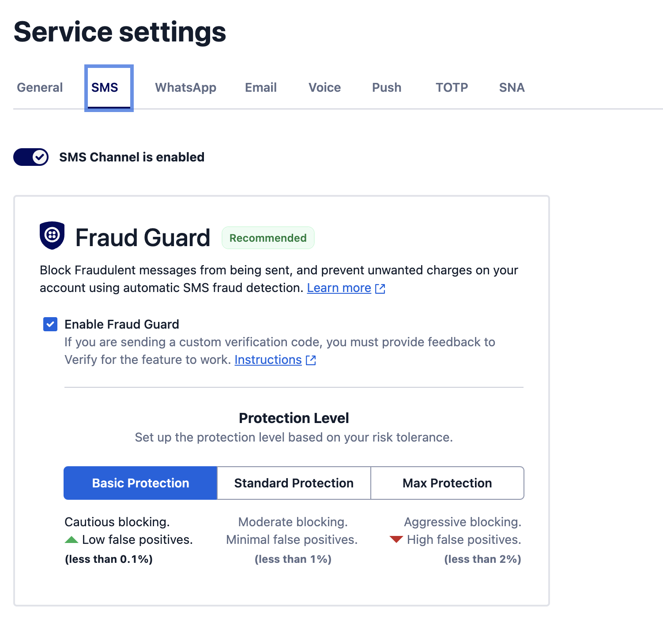Switch to the Push tab
This screenshot has width=663, height=644.
tap(386, 87)
